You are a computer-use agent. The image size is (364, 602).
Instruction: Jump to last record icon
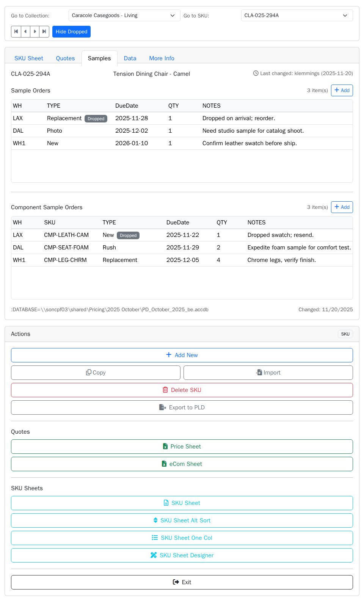pos(44,31)
